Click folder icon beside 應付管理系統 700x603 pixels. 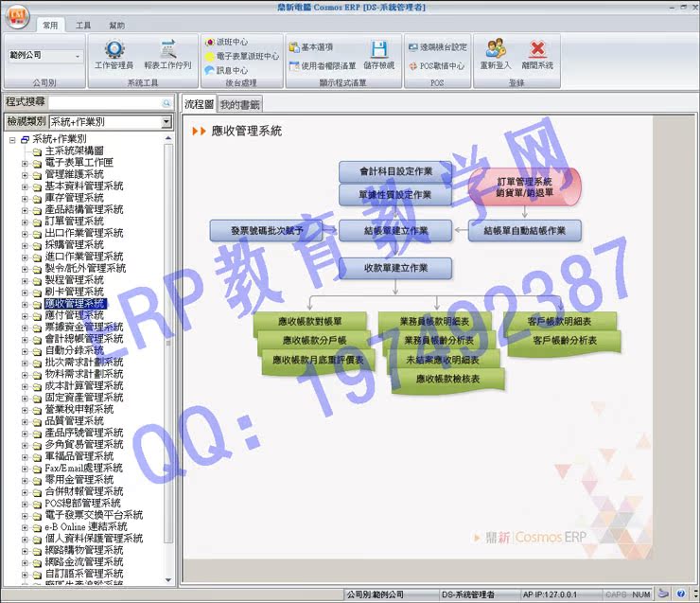pyautogui.click(x=38, y=316)
